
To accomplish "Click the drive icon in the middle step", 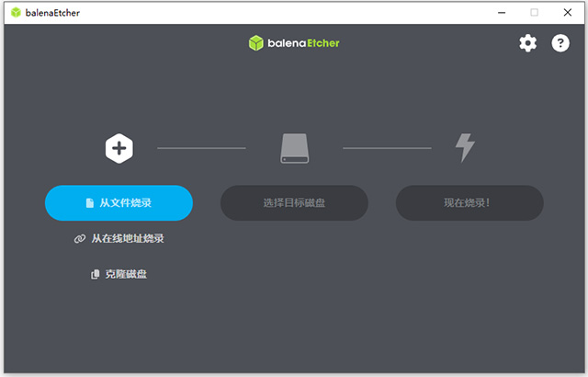I will 294,148.
